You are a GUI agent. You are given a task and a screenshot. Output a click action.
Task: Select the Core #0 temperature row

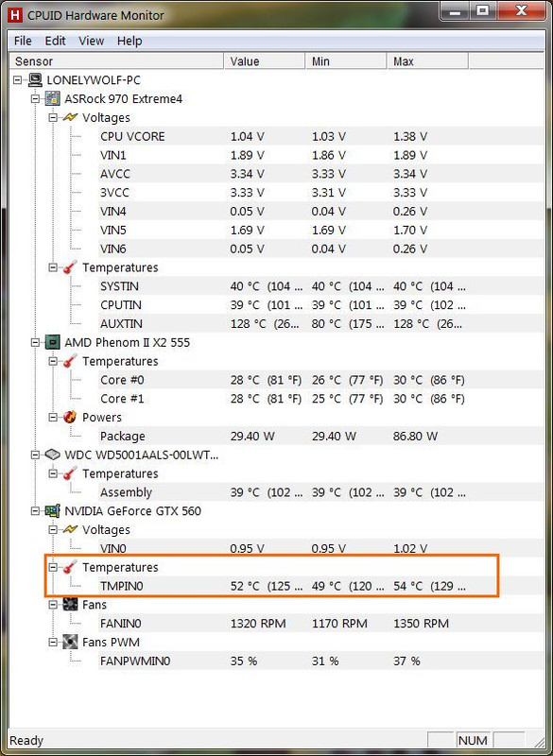pos(320,380)
